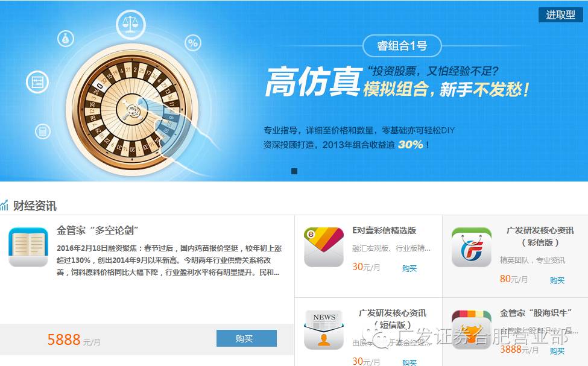
Task: Click the blue 购买 button for 5888元/月
Action: 247,338
